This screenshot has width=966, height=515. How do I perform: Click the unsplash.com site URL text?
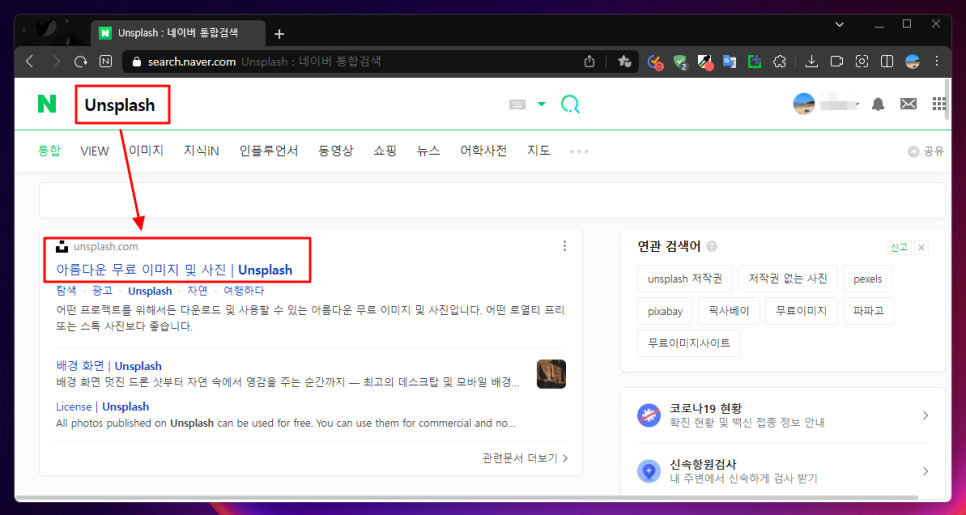(106, 246)
